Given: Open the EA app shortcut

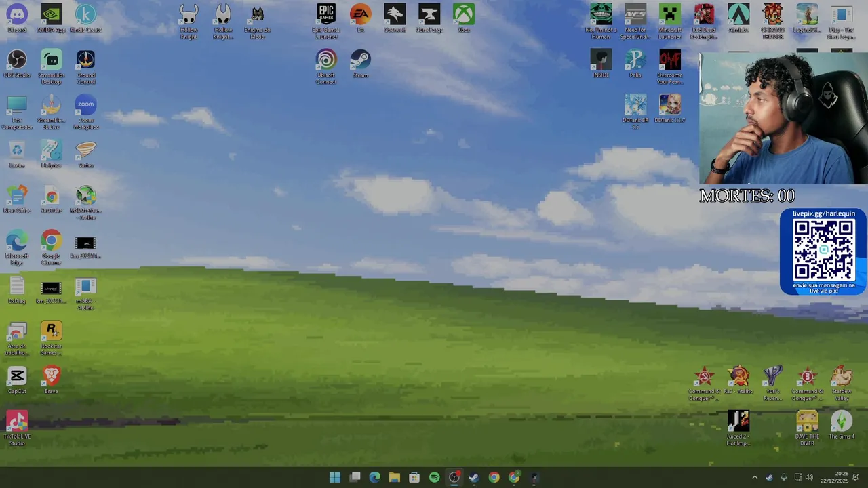Looking at the screenshot, I should 361,18.
